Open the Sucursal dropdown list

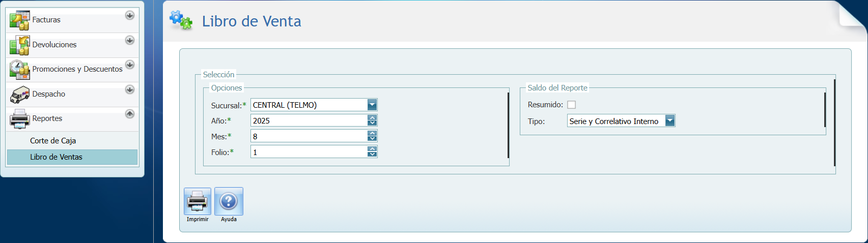(372, 105)
